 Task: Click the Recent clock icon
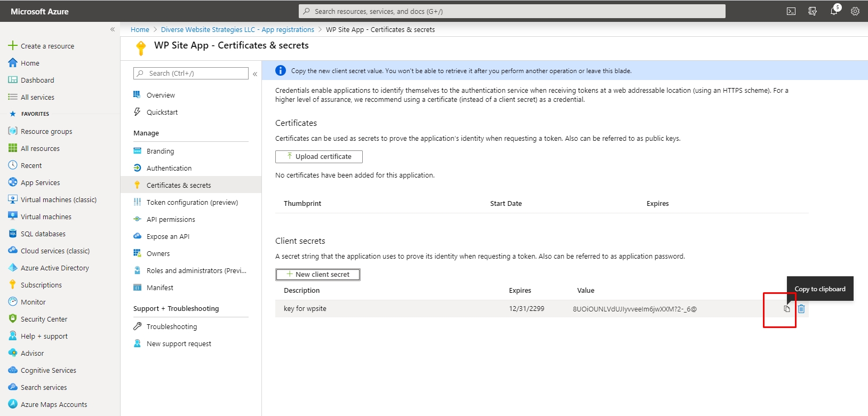point(13,165)
